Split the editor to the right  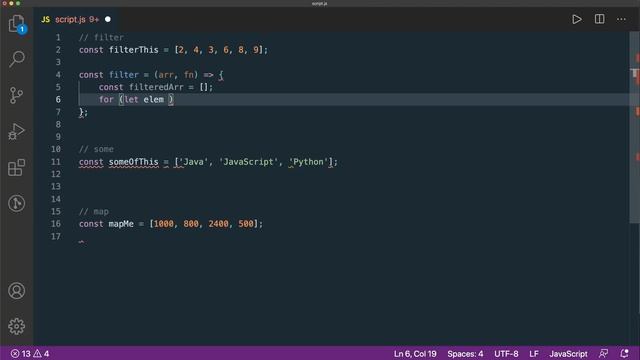pyautogui.click(x=599, y=19)
